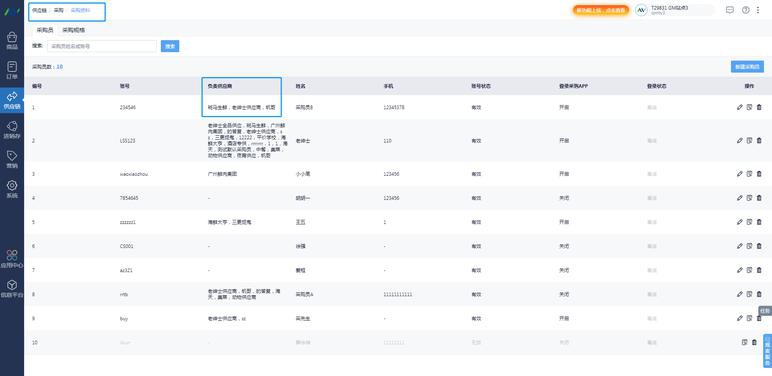This screenshot has height=376, width=772.
Task: Open the document icon for row az321
Action: coord(749,270)
